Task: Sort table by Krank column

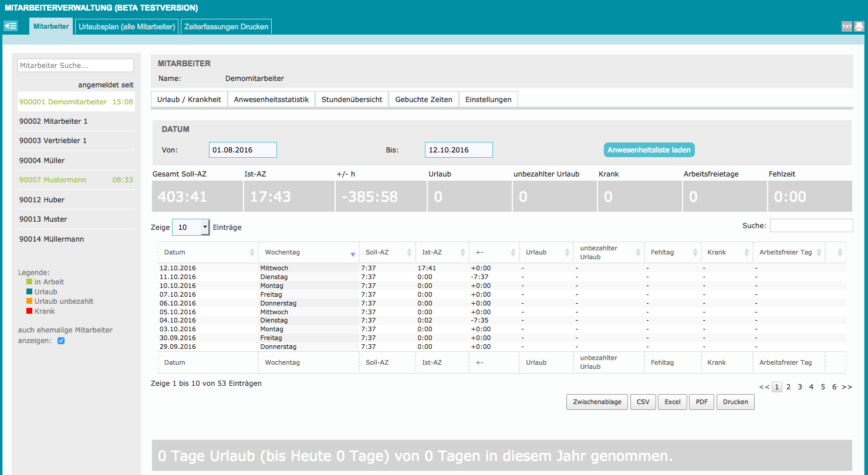Action: (x=747, y=252)
